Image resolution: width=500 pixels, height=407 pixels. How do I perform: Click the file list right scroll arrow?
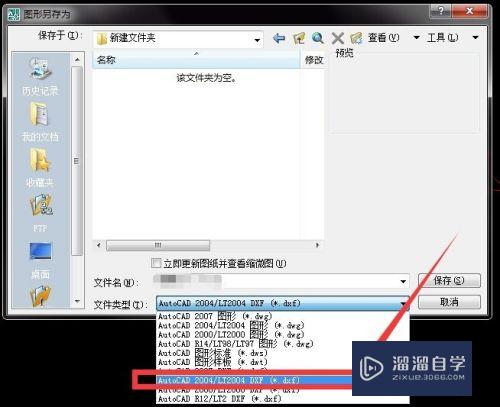click(x=317, y=245)
